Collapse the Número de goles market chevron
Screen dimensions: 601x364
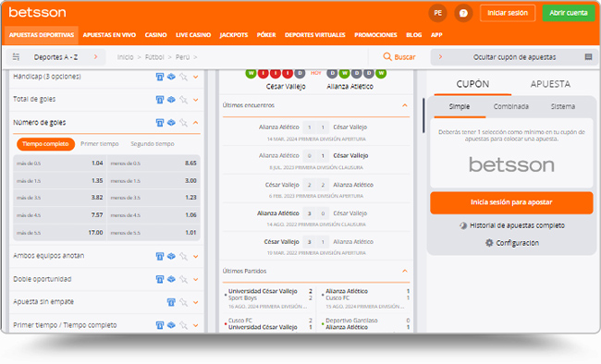coord(195,123)
